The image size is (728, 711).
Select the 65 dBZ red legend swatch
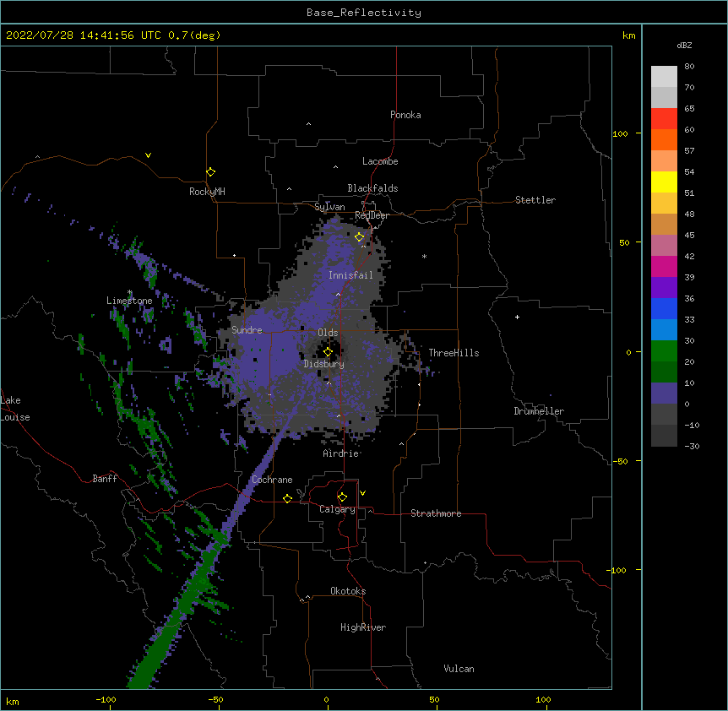pyautogui.click(x=664, y=118)
